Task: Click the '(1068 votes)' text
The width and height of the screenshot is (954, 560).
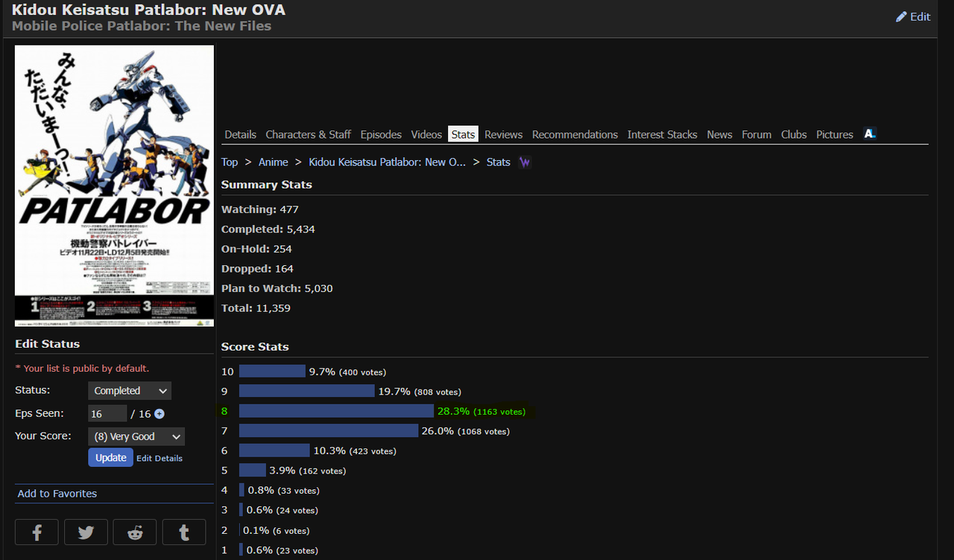Action: point(484,431)
